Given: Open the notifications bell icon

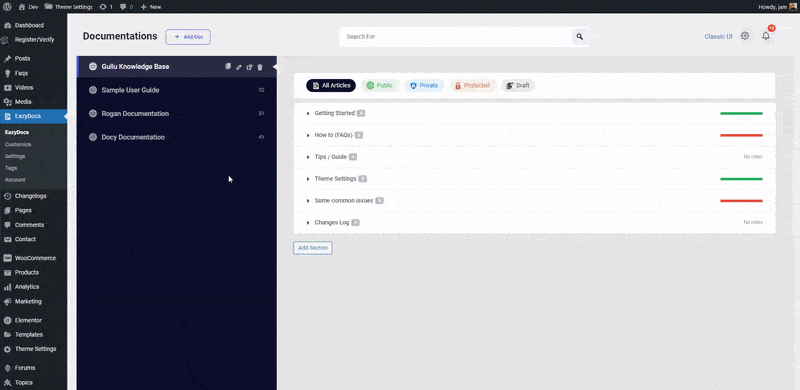Looking at the screenshot, I should point(766,36).
